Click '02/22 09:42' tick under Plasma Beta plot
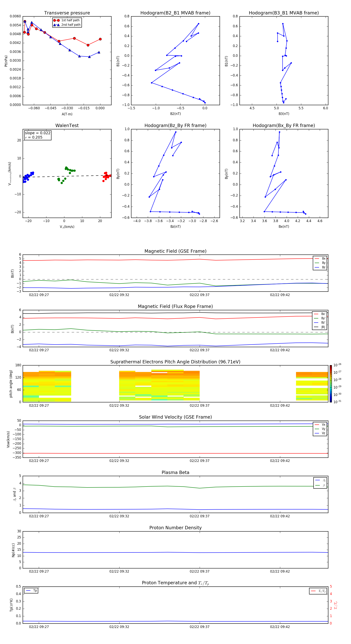 (x=280, y=516)
